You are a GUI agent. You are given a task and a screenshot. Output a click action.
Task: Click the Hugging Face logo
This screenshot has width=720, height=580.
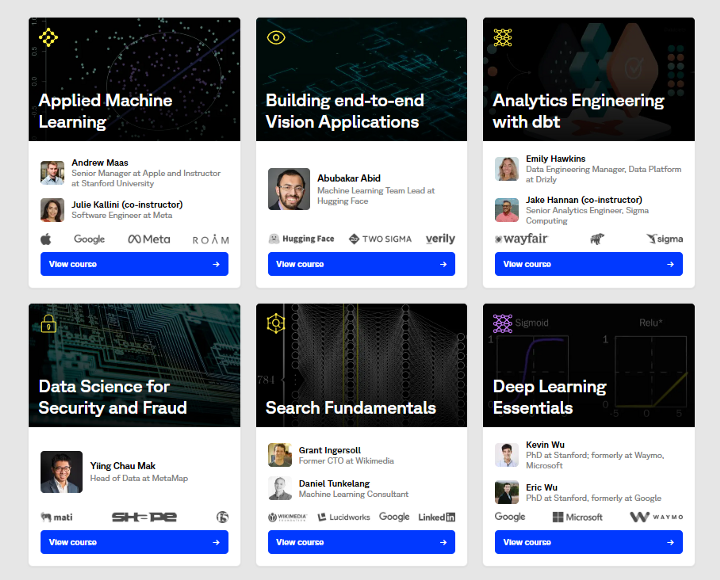click(301, 239)
